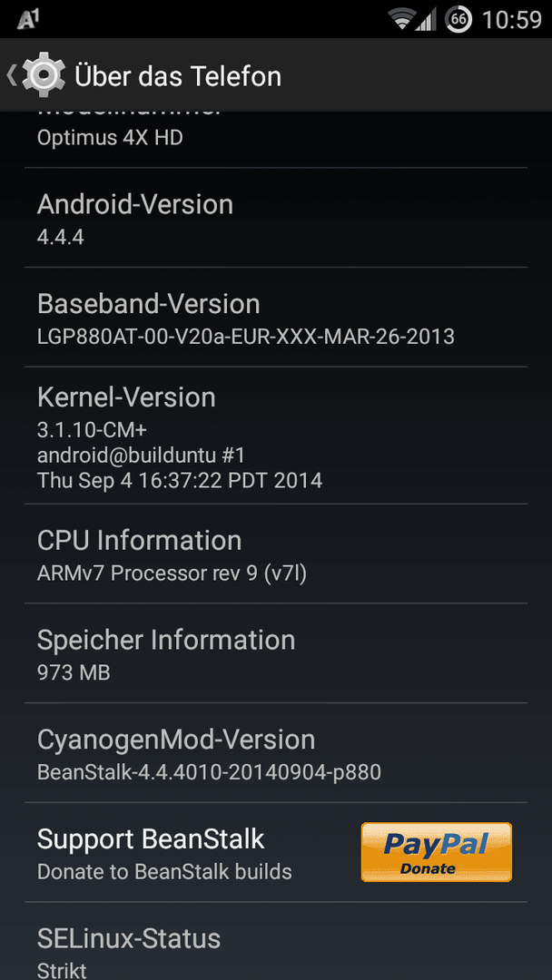The height and width of the screenshot is (980, 552).
Task: Tap the Über das Telefon title
Action: [178, 76]
